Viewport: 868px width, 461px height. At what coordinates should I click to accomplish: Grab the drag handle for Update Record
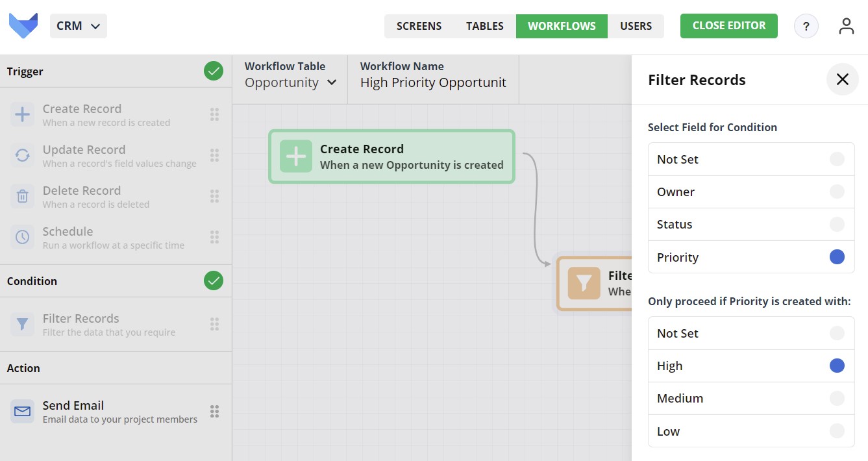[x=214, y=155]
